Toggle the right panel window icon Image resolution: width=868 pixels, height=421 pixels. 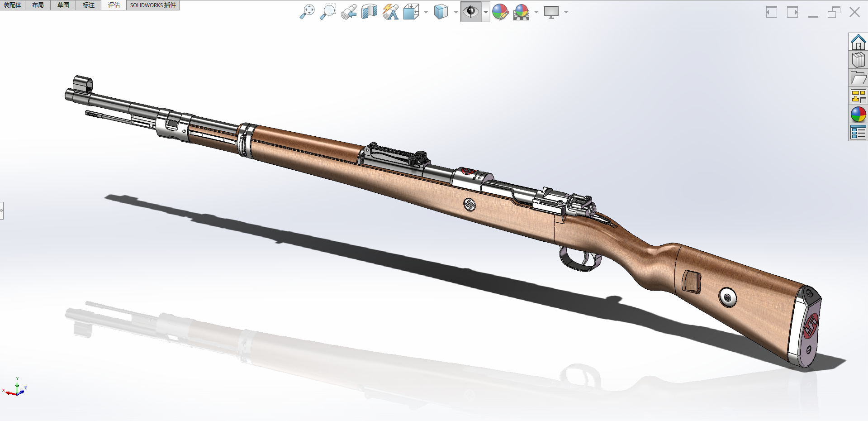792,12
